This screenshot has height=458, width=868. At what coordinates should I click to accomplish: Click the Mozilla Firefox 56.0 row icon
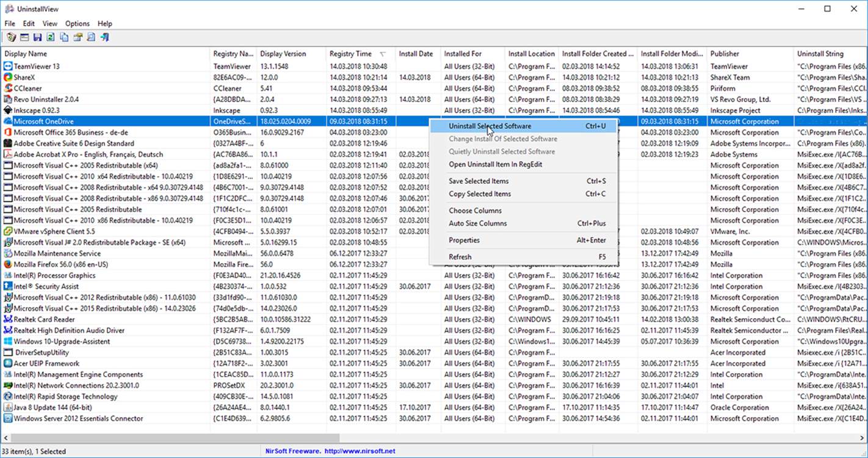pos(8,264)
